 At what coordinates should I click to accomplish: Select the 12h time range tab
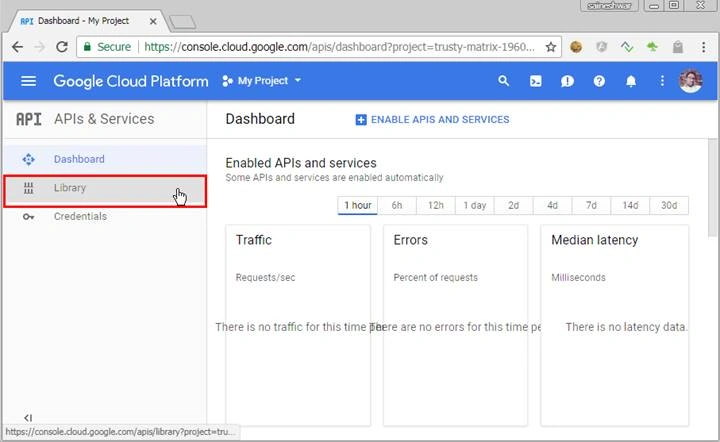point(436,205)
